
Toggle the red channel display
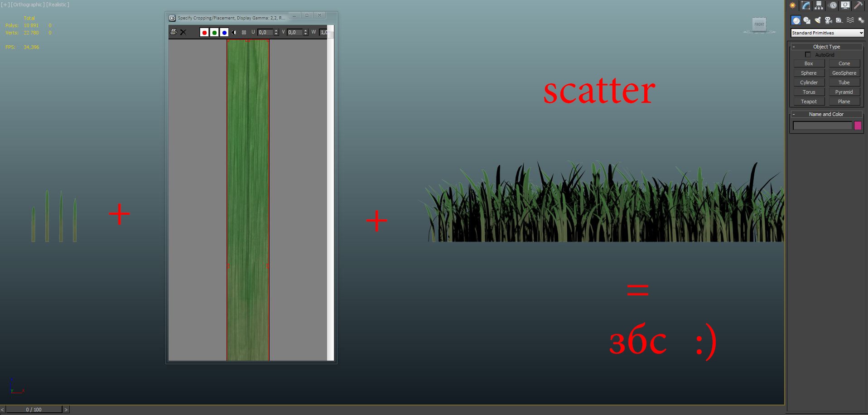pyautogui.click(x=204, y=33)
